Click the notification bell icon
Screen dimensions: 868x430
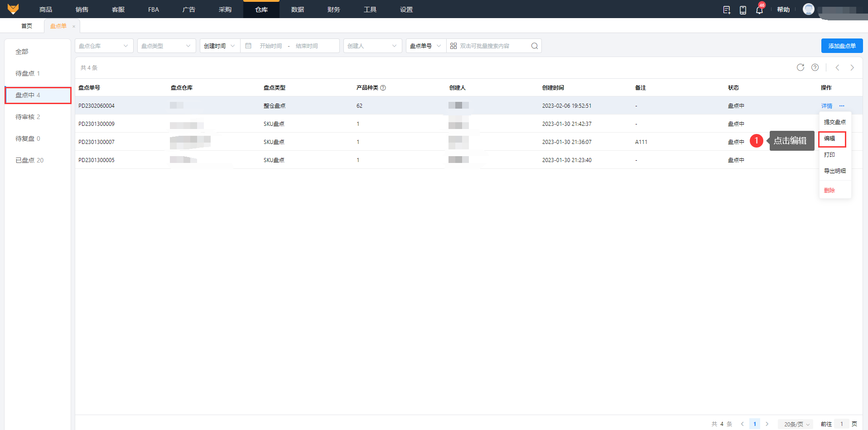[759, 10]
